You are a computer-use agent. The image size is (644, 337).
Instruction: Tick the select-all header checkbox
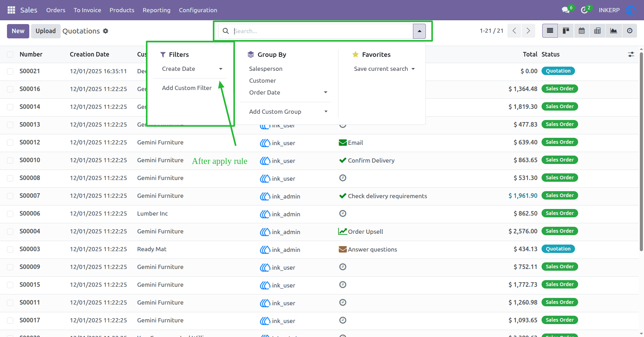[10, 54]
